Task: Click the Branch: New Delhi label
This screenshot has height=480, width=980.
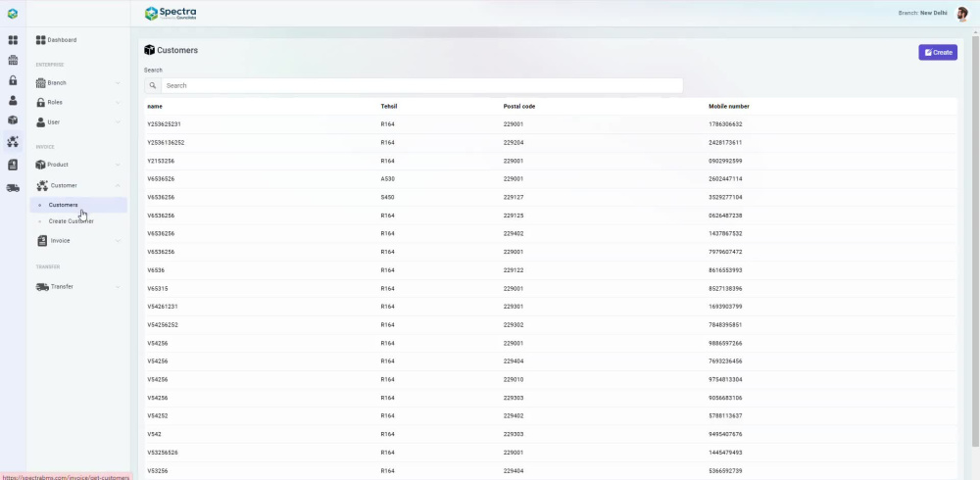Action: [x=922, y=13]
